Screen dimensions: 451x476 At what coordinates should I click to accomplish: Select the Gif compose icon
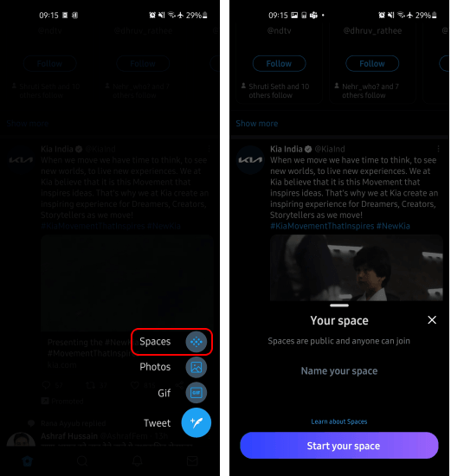[197, 393]
